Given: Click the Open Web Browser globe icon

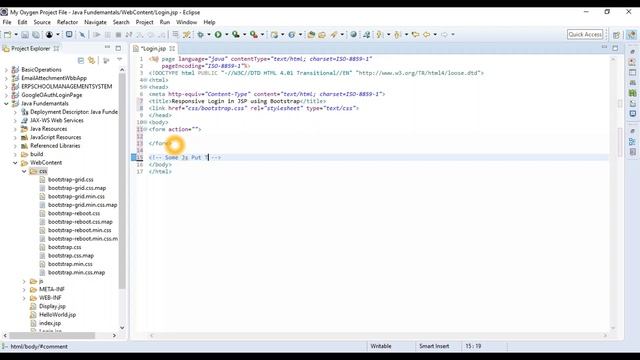Looking at the screenshot, I should point(353,35).
